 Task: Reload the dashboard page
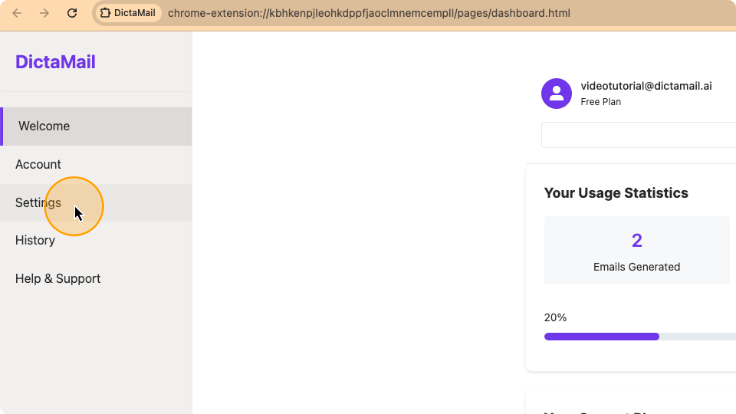(x=72, y=13)
